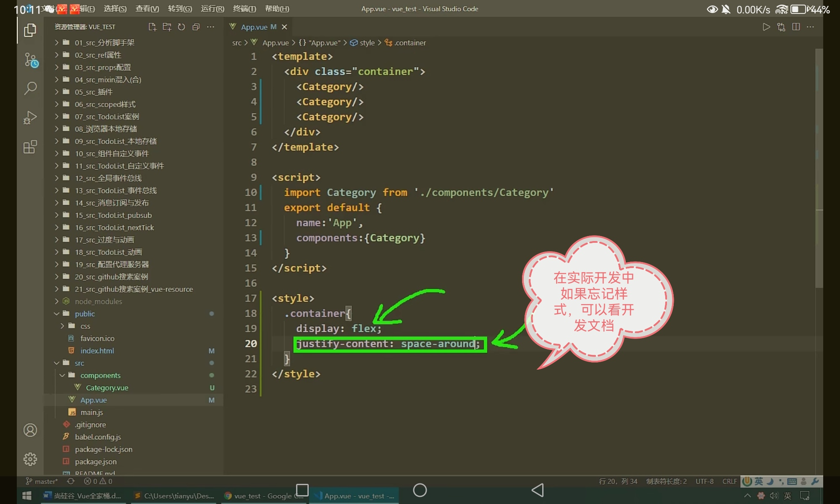Open the Extensions view
Image resolution: width=840 pixels, height=504 pixels.
tap(30, 147)
